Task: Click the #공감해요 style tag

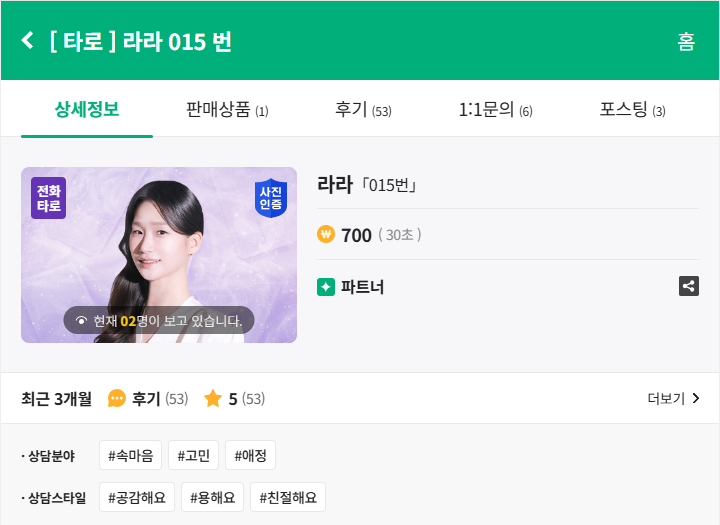Action: (x=137, y=497)
